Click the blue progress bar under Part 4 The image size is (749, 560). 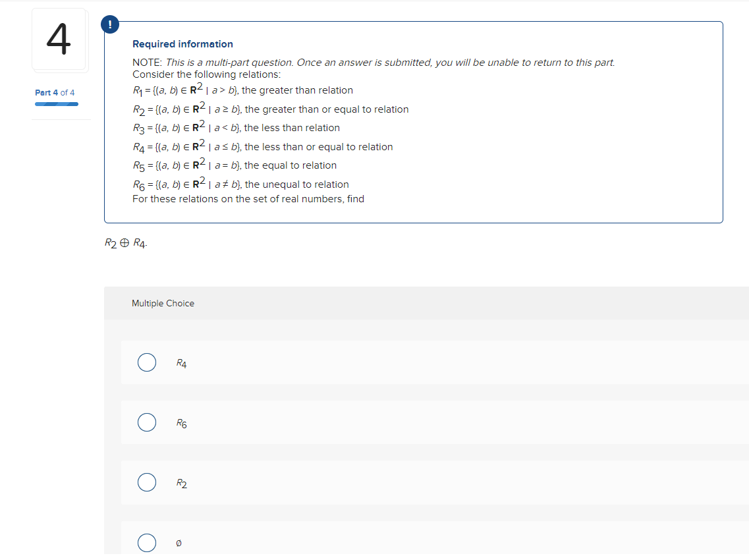point(57,103)
